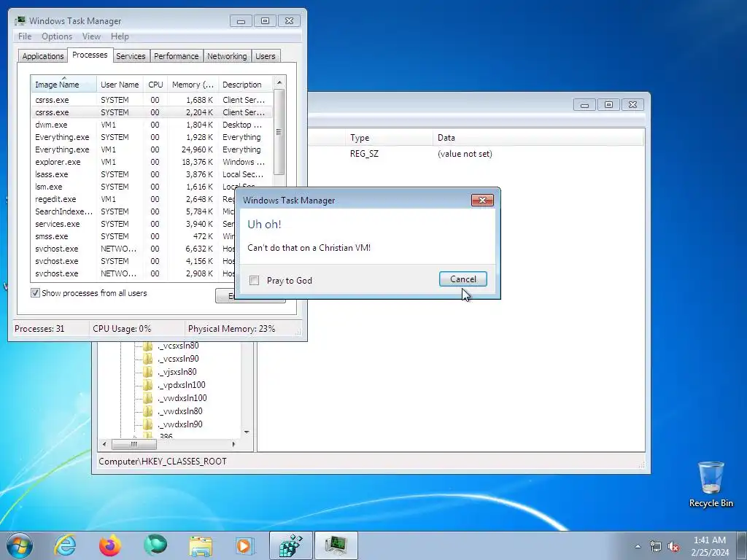
Task: Minimize the Task Manager window
Action: tap(241, 21)
